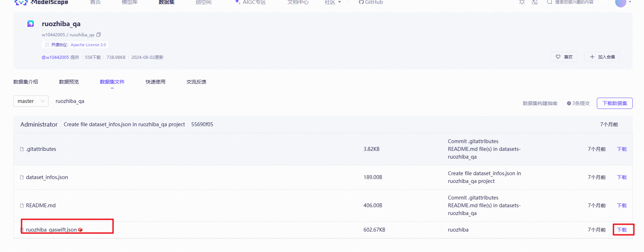View the 3条提交 commit history
The width and height of the screenshot is (644, 252).
(578, 103)
